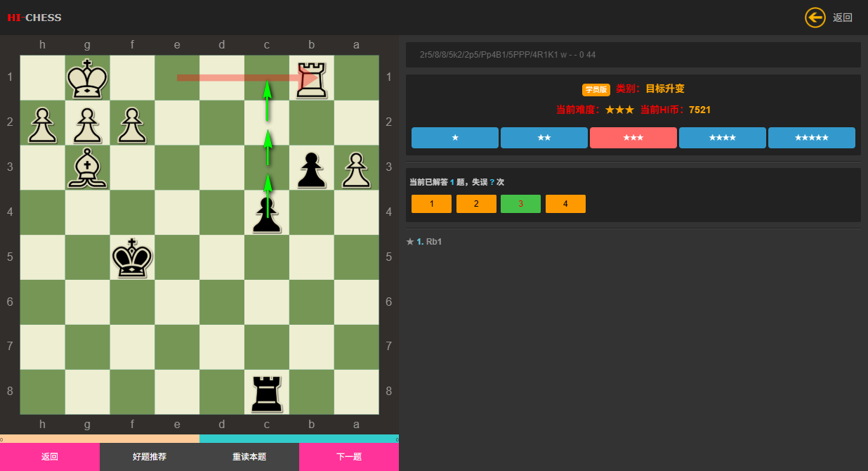Click 下一题 next puzzle button
This screenshot has width=868, height=471.
348,457
